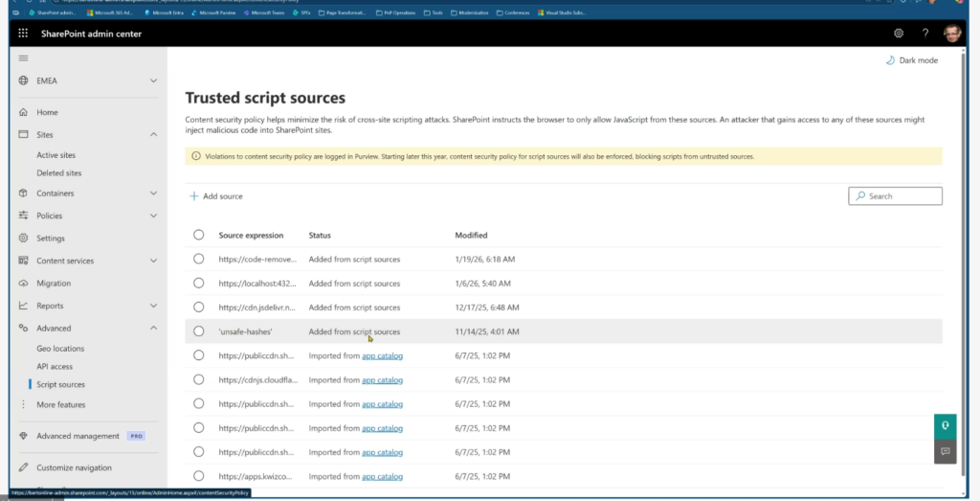The height and width of the screenshot is (501, 980).
Task: Open the user profile picture
Action: pos(953,33)
